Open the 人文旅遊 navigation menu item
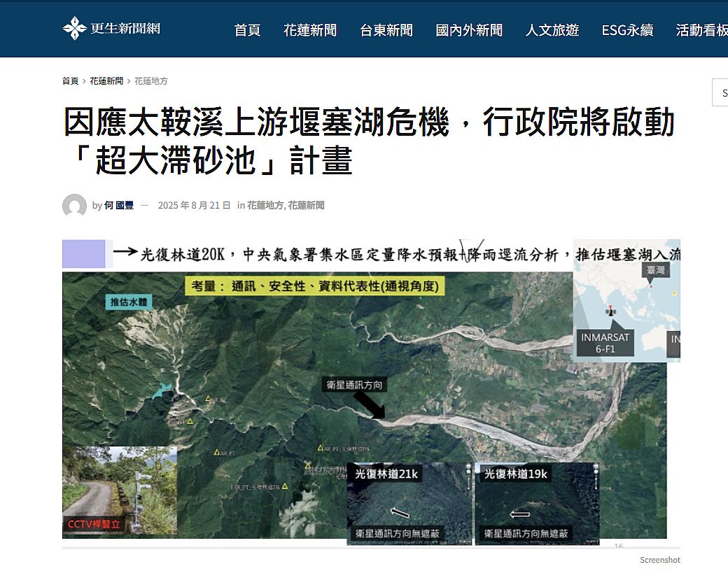Image resolution: width=728 pixels, height=583 pixels. coord(552,30)
